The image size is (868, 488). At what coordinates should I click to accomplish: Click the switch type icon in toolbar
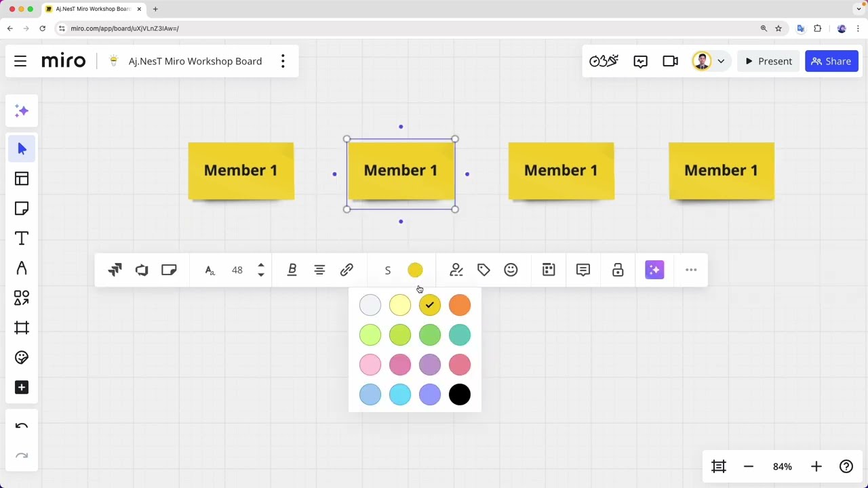(142, 270)
